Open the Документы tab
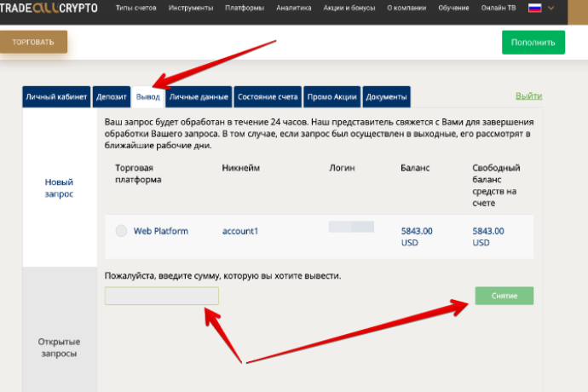Viewport: 588px width, 392px height. pyautogui.click(x=386, y=97)
